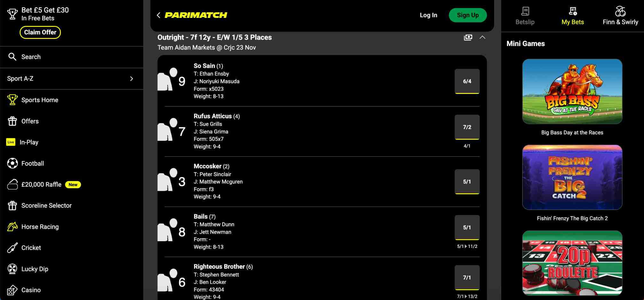Viewport: 644px width, 300px height.
Task: Open the Betslip tab
Action: tap(525, 16)
